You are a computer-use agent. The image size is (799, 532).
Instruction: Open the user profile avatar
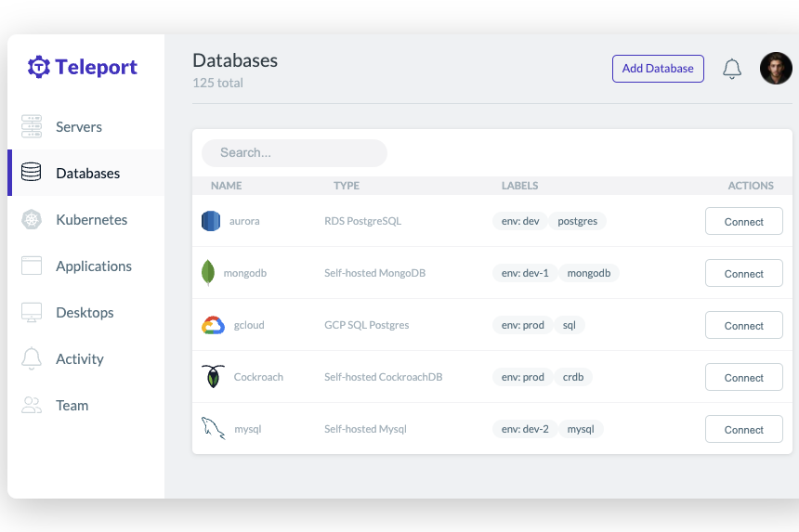[776, 68]
